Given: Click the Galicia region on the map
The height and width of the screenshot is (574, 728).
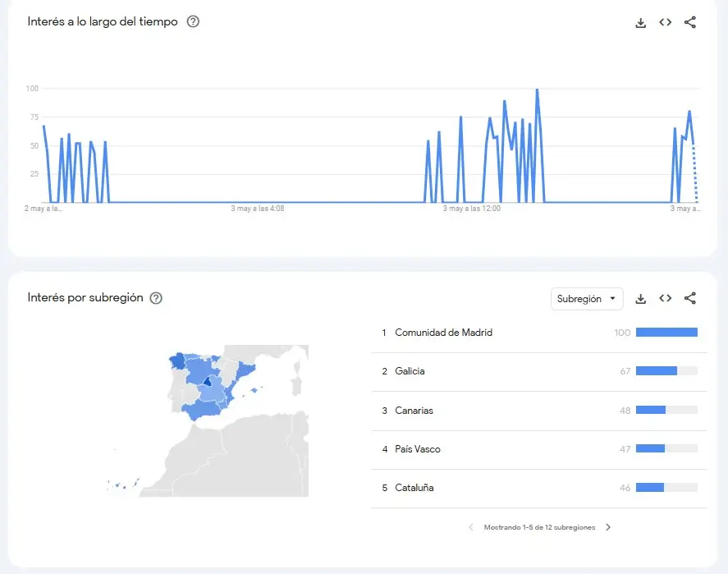Looking at the screenshot, I should (x=177, y=360).
